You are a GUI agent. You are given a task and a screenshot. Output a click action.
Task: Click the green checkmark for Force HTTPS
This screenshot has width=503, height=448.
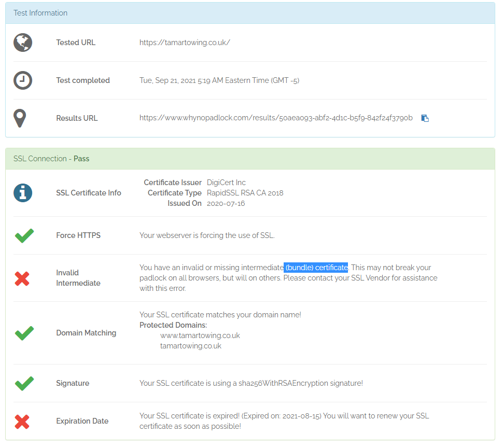24,236
